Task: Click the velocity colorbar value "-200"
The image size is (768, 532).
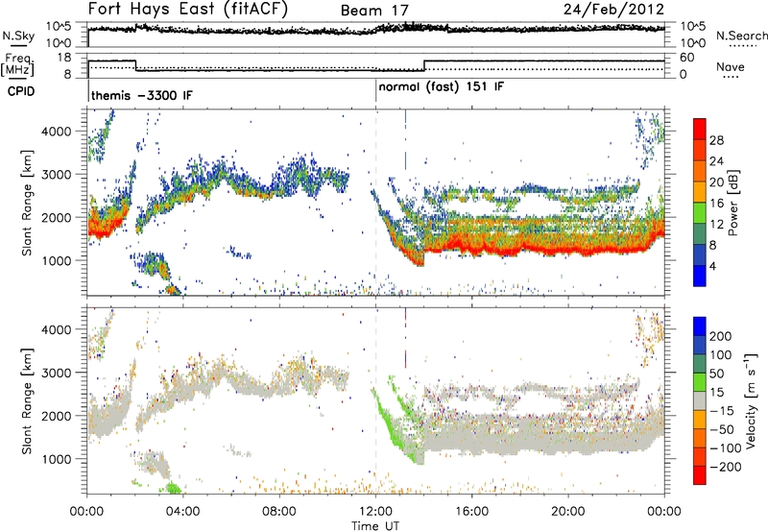Action: (725, 467)
